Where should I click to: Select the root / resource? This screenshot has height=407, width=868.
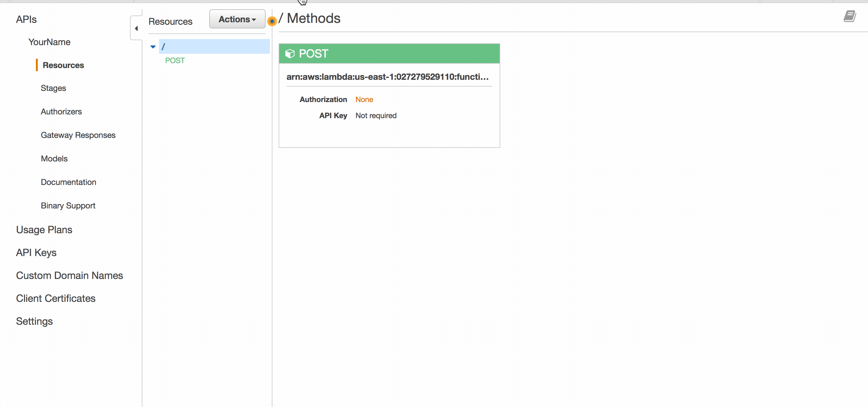coord(214,46)
